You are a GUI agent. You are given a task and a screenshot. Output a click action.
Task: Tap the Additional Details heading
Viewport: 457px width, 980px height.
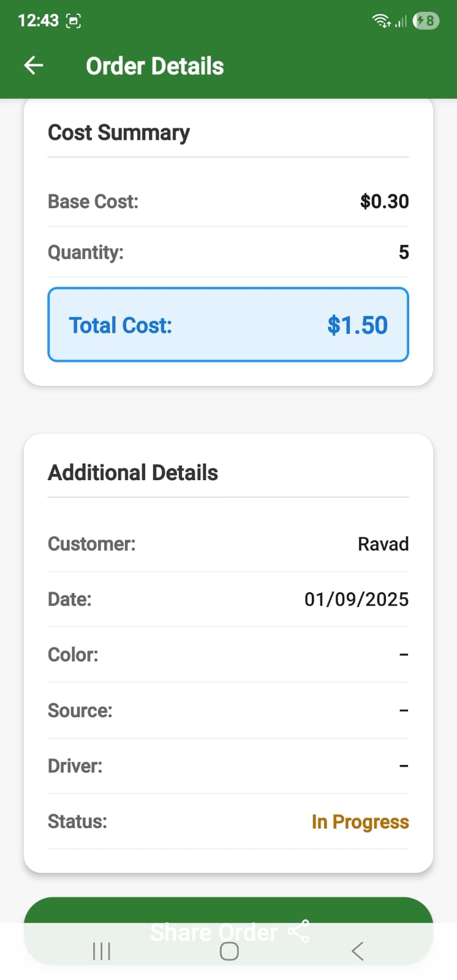click(133, 473)
